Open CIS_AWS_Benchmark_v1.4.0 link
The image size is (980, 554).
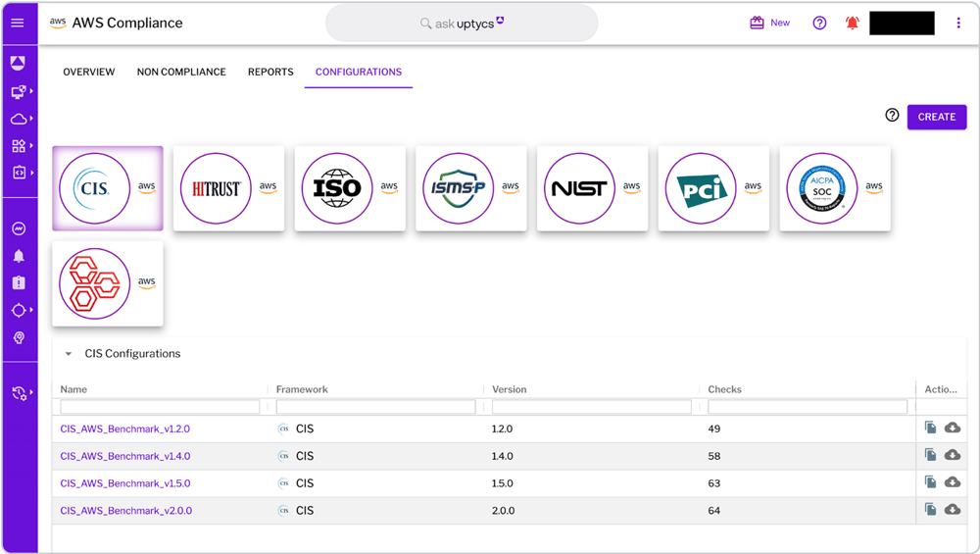tap(125, 457)
